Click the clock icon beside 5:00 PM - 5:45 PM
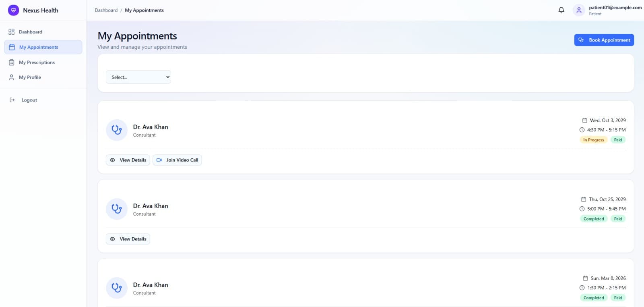This screenshot has height=307, width=644. 582,209
